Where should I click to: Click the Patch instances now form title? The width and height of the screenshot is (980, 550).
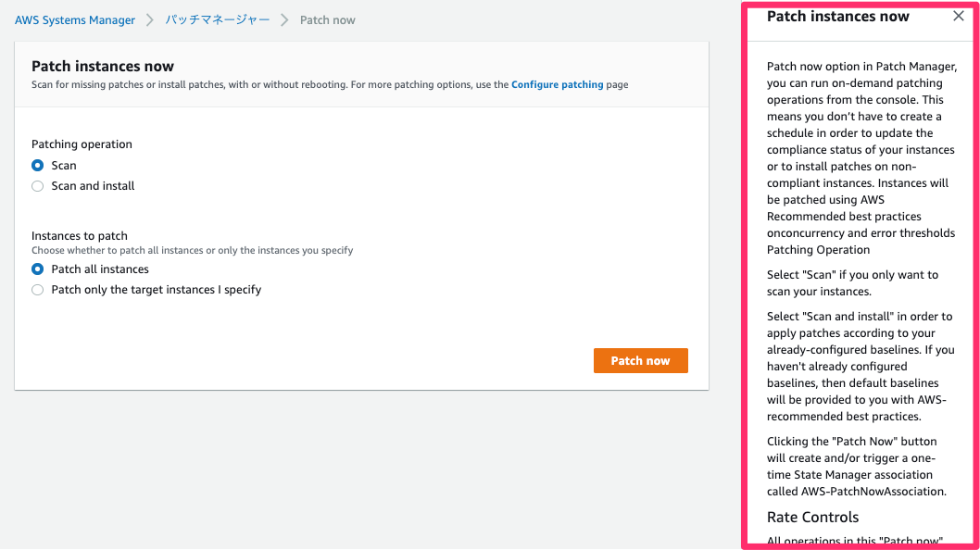tap(102, 66)
